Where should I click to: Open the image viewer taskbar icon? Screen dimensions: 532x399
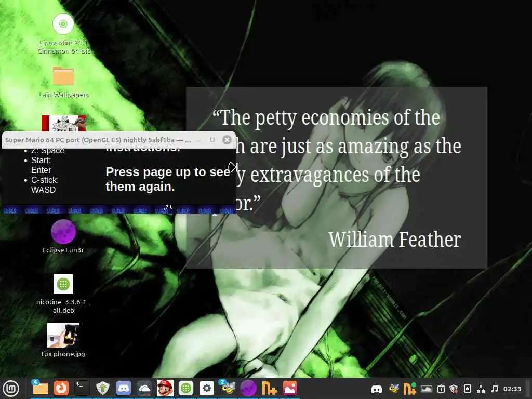pyautogui.click(x=290, y=388)
